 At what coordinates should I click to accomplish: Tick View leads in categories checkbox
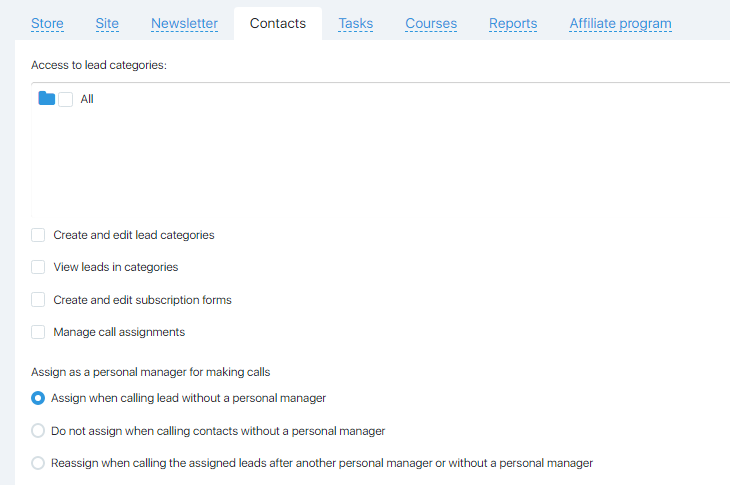[x=38, y=267]
